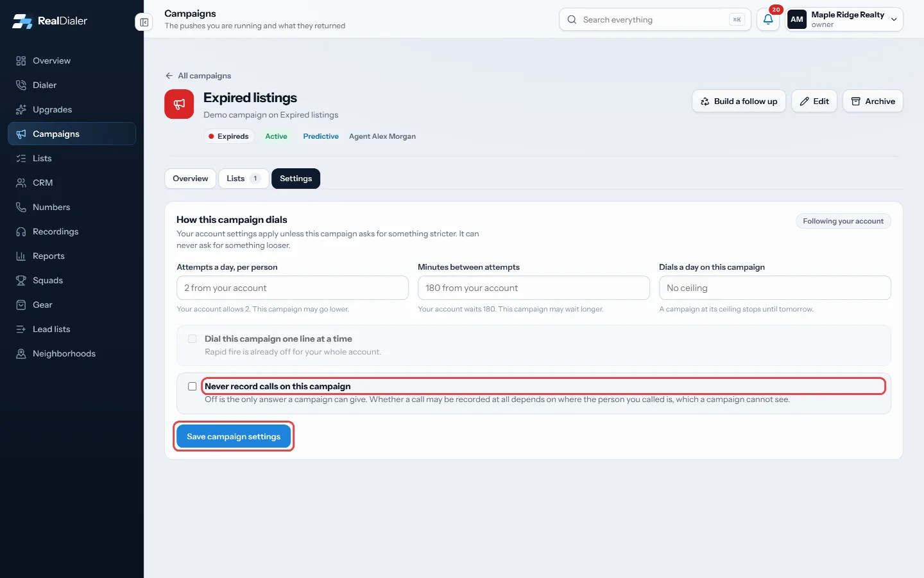The image size is (924, 578).
Task: Collapse the sidebar with the panel icon
Action: [x=144, y=22]
